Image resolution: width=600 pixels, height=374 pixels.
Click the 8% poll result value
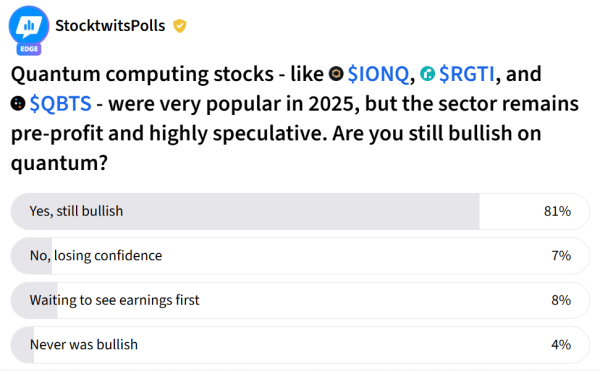pos(561,300)
